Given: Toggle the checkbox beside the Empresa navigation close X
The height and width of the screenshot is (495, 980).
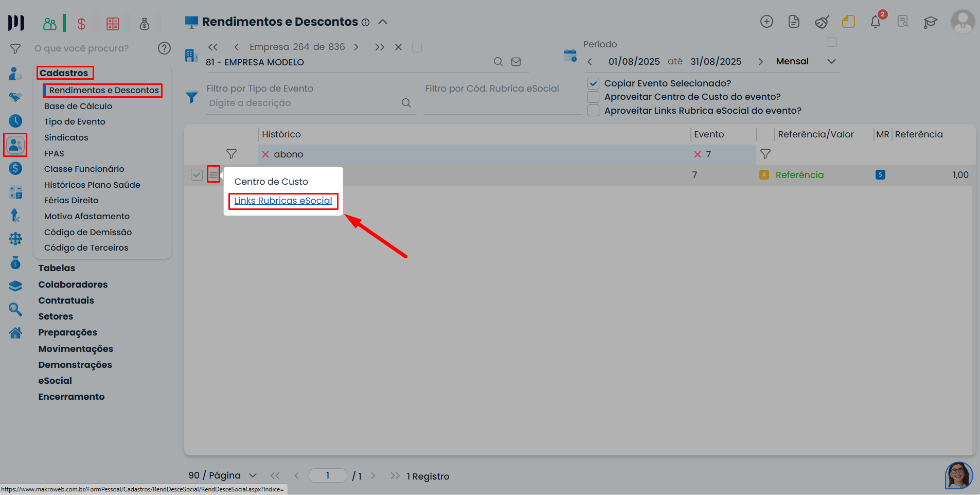Looking at the screenshot, I should tap(417, 47).
